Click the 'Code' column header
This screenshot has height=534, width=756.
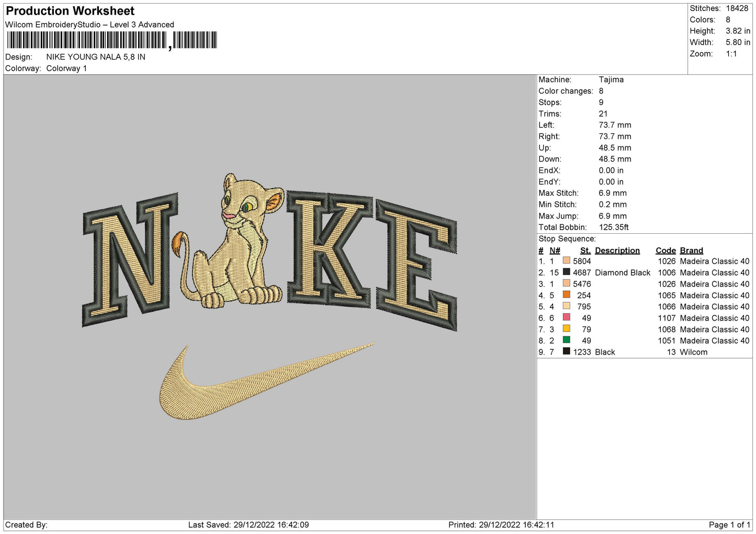click(665, 251)
